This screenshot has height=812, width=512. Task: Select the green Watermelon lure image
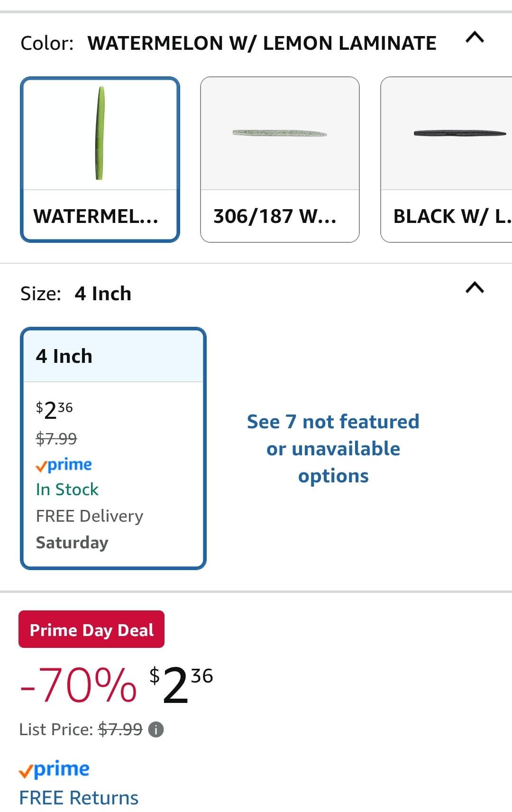(x=100, y=133)
